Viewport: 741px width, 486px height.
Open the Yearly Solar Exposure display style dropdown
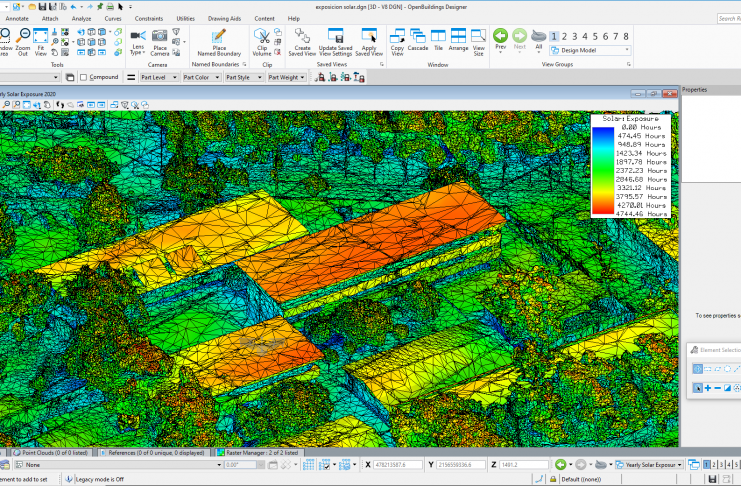point(657,465)
